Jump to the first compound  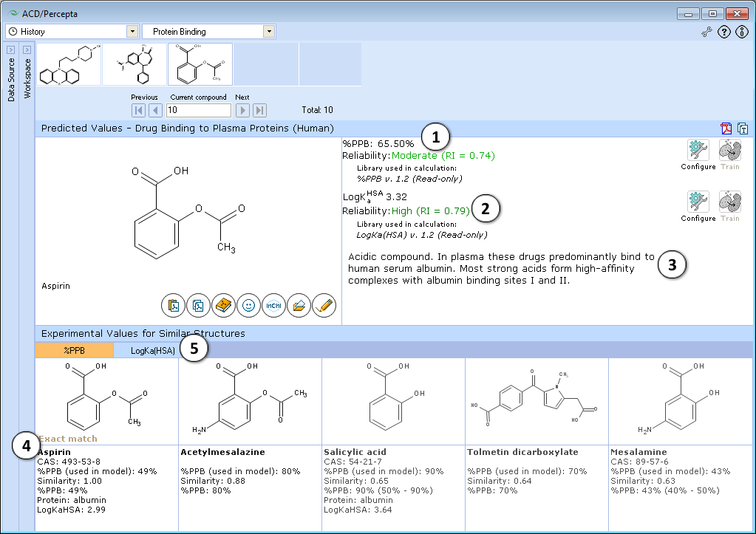pos(138,110)
